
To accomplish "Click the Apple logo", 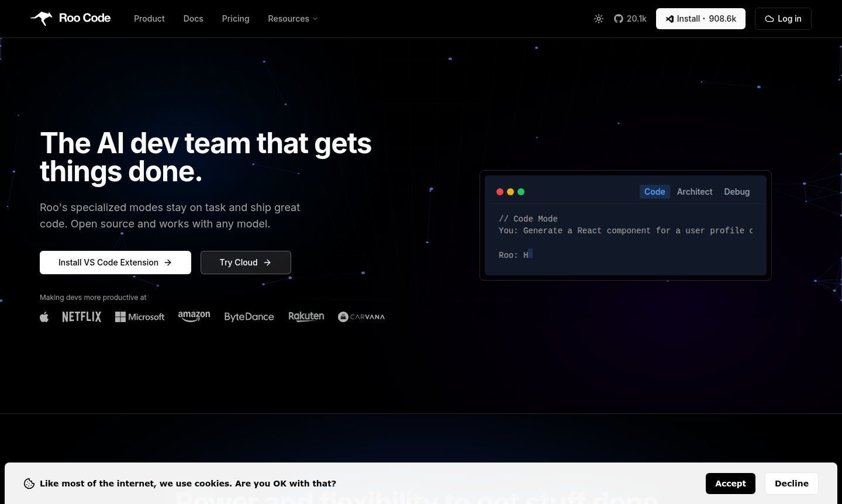I will point(44,317).
